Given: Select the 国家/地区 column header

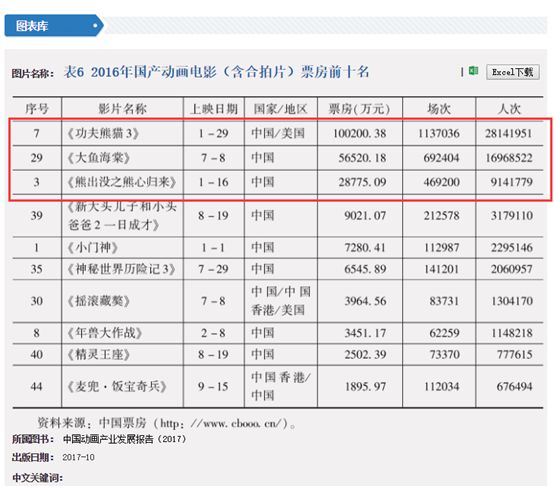Looking at the screenshot, I should pyautogui.click(x=281, y=109).
